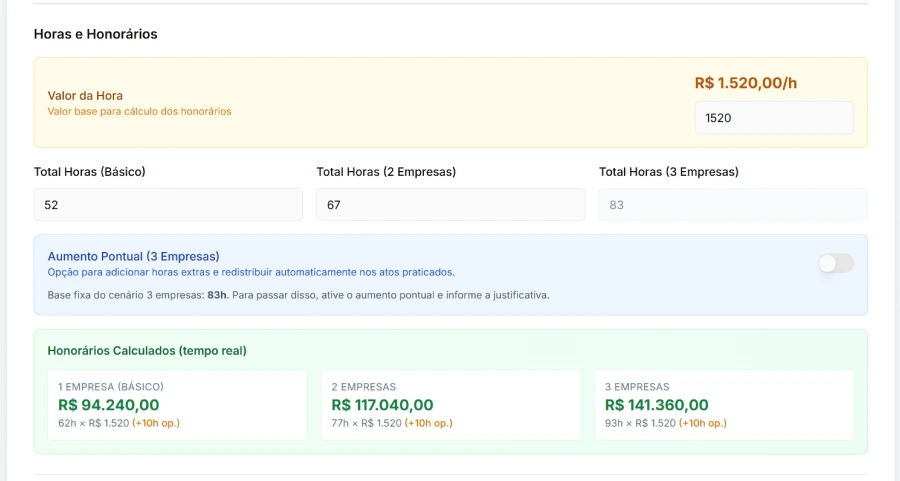
Task: Click the R$ 1.520,00/h hourly rate display
Action: 746,83
